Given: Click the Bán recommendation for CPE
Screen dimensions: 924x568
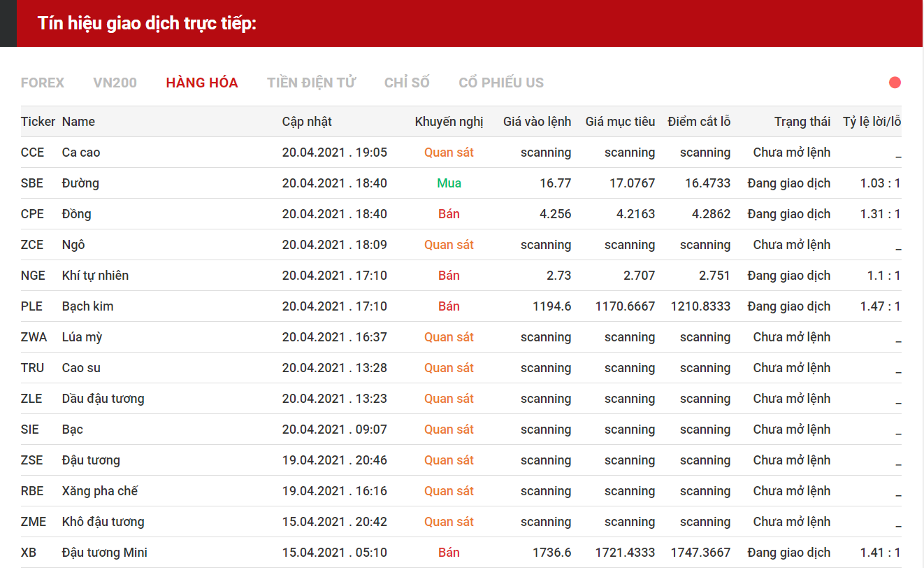Looking at the screenshot, I should (x=449, y=214).
